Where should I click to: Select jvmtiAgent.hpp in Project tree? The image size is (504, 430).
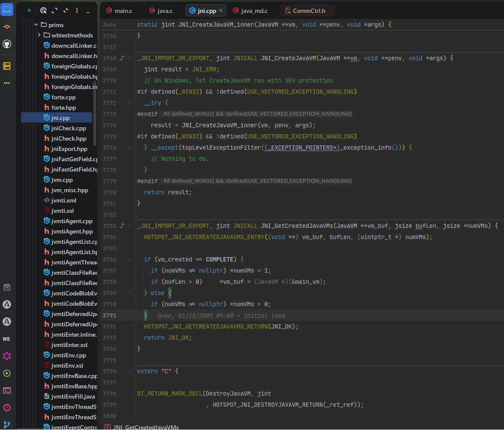68,231
